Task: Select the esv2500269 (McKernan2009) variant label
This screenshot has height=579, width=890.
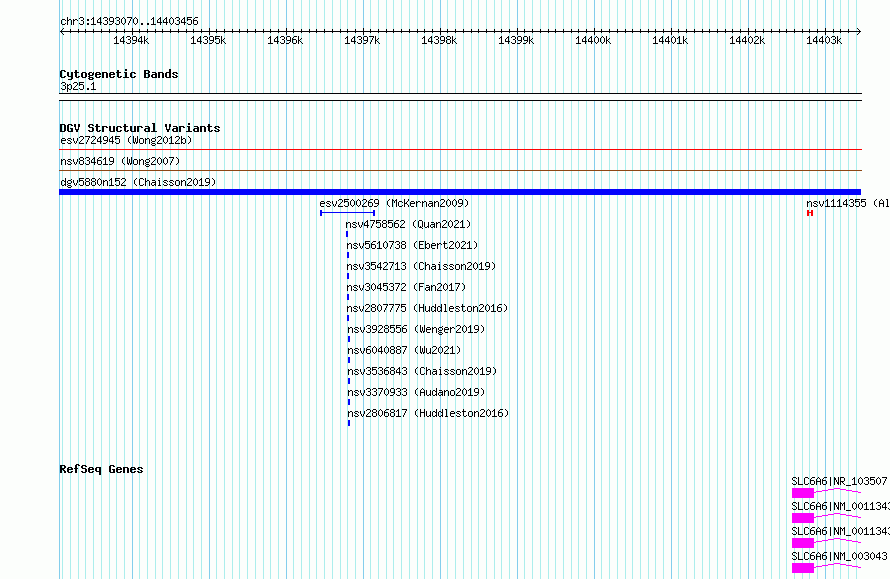Action: [394, 203]
